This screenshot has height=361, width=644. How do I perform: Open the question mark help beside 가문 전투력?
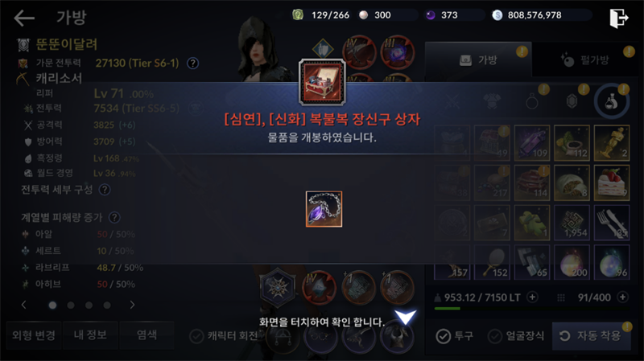coord(192,64)
